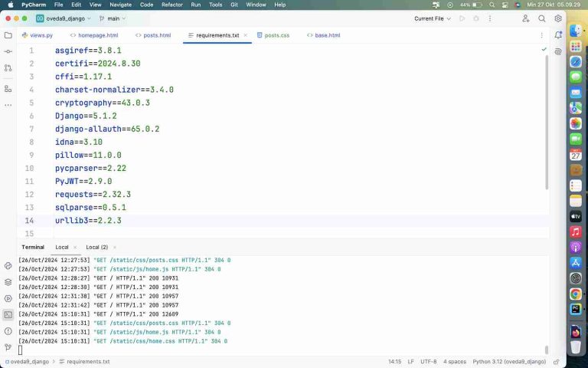Viewport: 588px width, 368px height.
Task: Click the Run button
Action: (x=462, y=18)
